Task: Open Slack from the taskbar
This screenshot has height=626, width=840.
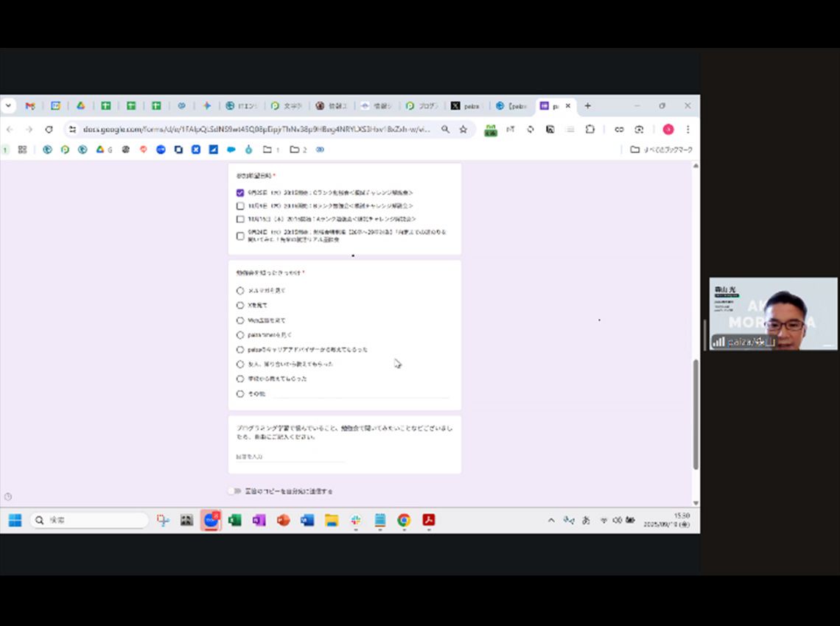Action: point(355,521)
